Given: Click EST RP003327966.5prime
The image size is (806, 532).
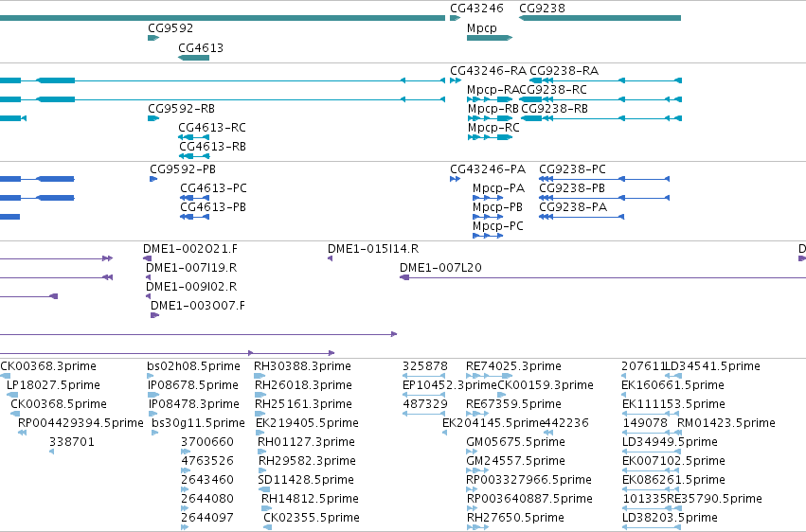Looking at the screenshot, I should (x=528, y=480).
